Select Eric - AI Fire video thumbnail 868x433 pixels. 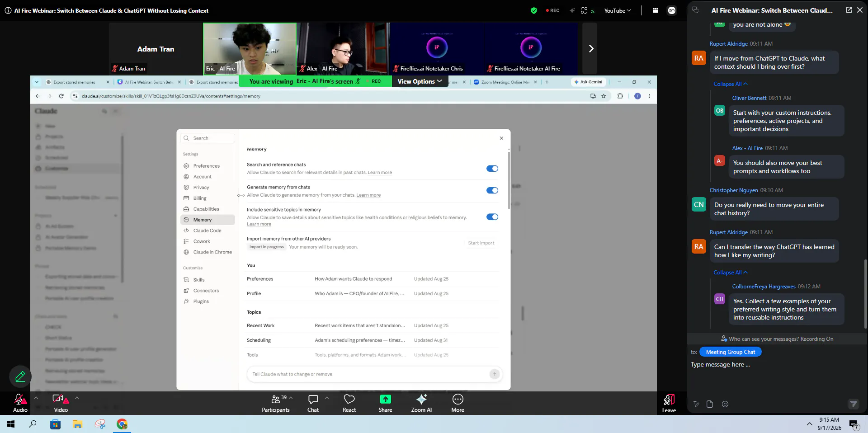[250, 48]
